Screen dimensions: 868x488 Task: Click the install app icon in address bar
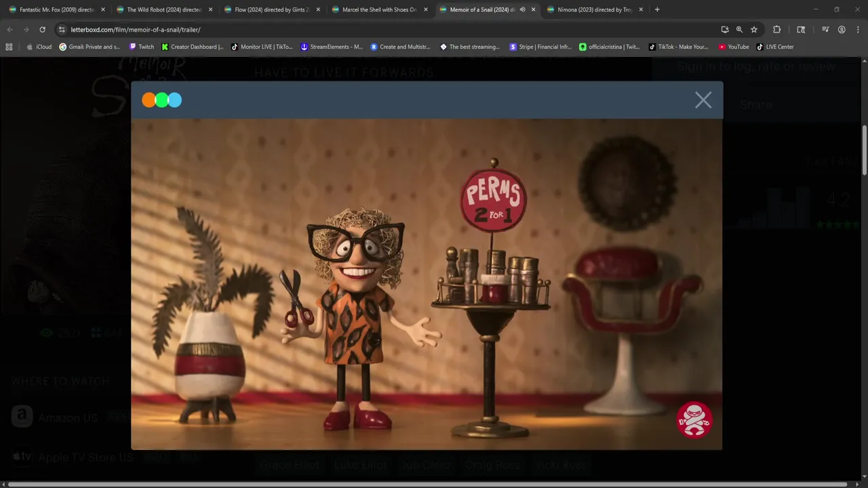coord(725,30)
